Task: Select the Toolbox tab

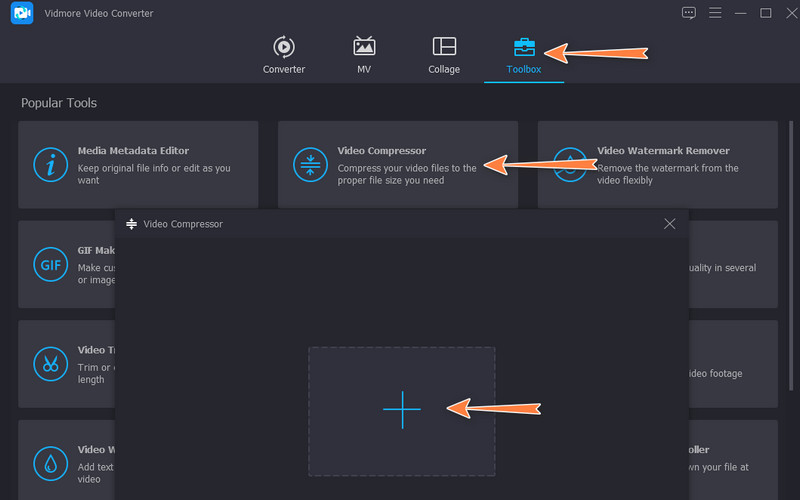Action: [x=524, y=57]
